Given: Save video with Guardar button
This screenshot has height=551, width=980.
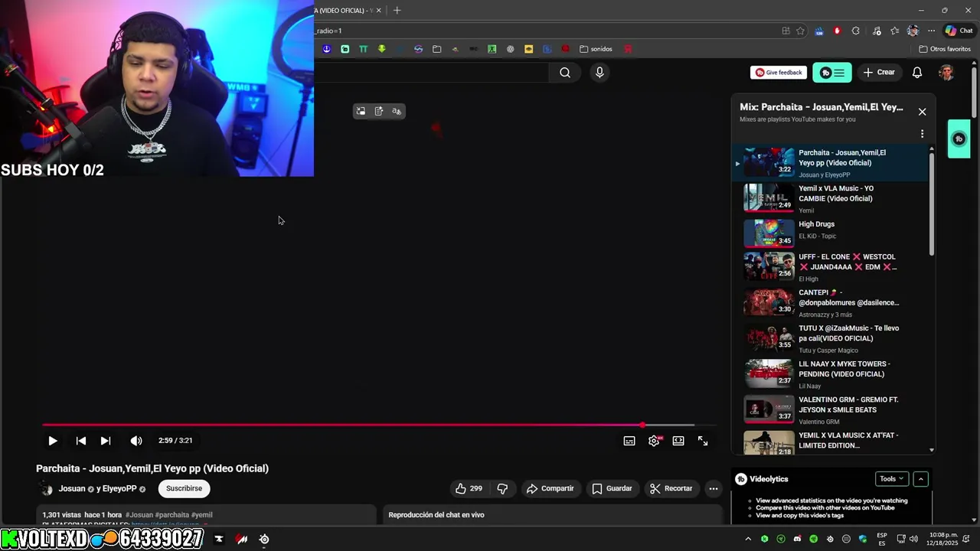Looking at the screenshot, I should coord(612,488).
